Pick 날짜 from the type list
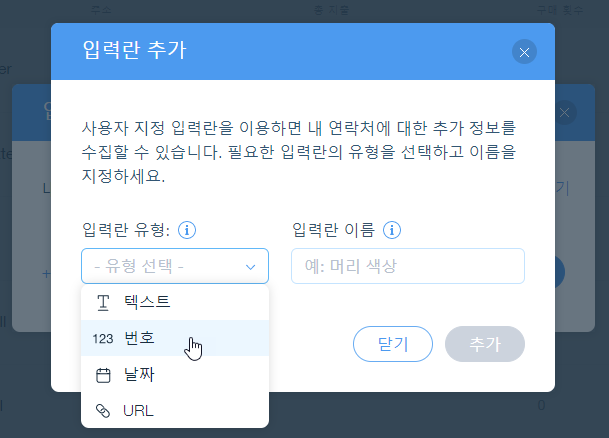Image resolution: width=609 pixels, height=438 pixels. click(x=139, y=376)
